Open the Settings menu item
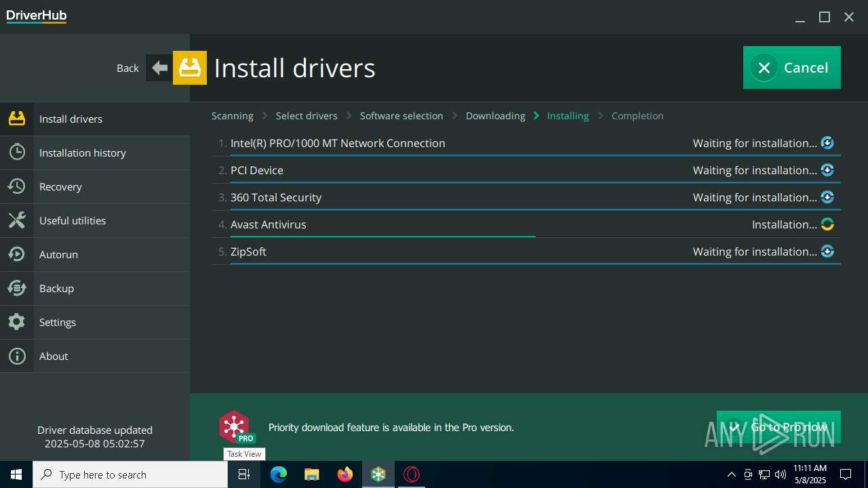 [x=95, y=322]
